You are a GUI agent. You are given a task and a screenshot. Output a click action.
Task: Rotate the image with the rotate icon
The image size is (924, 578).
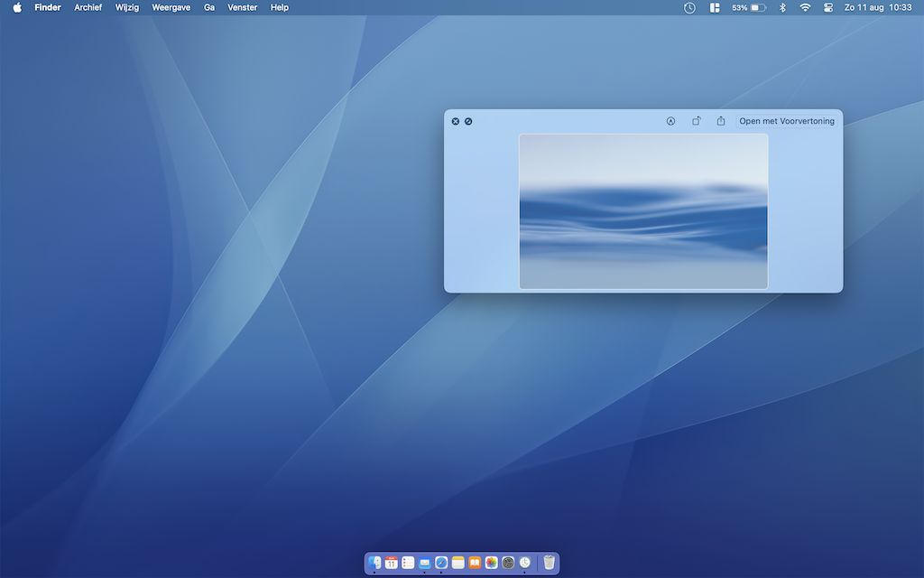(x=696, y=121)
